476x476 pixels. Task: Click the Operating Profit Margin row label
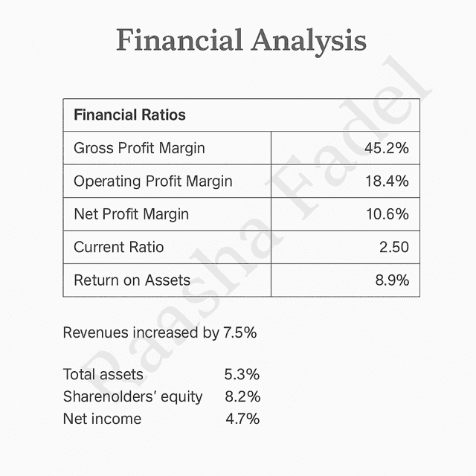click(152, 181)
